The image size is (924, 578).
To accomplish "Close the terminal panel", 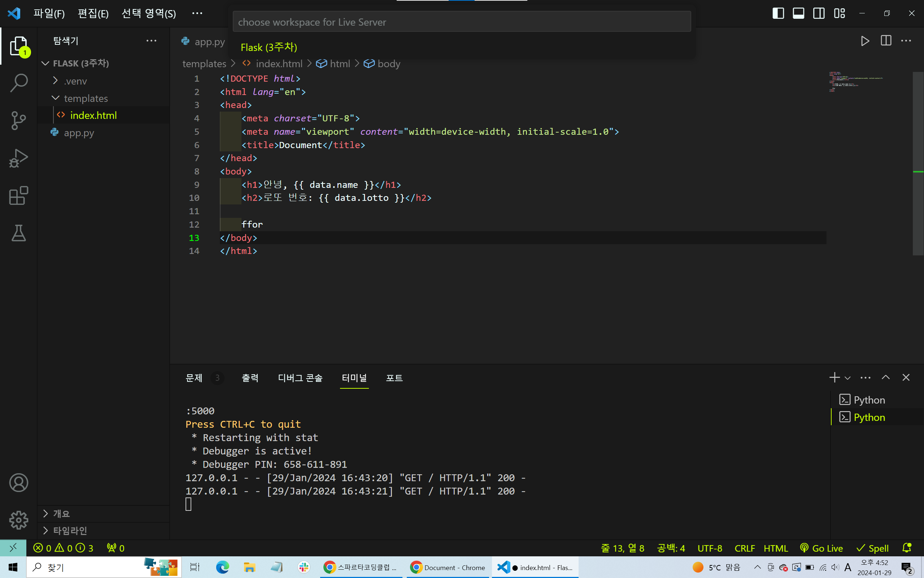I will coord(906,378).
